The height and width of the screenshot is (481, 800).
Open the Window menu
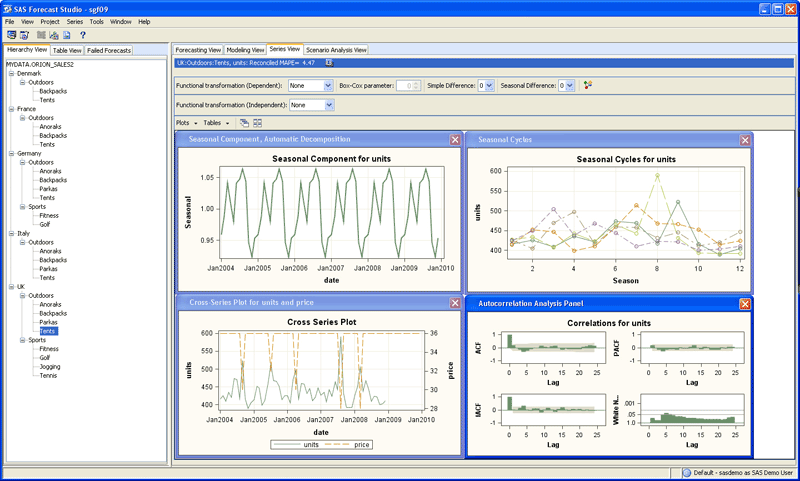click(121, 22)
